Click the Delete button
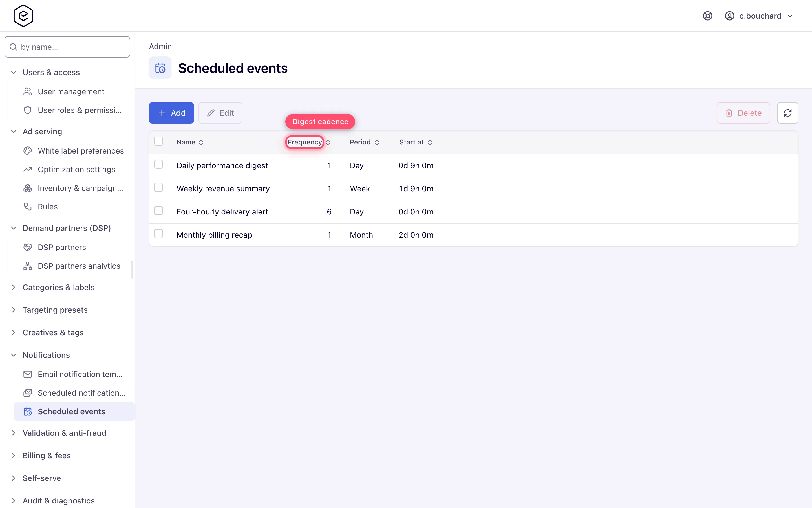This screenshot has height=508, width=812. (x=743, y=113)
